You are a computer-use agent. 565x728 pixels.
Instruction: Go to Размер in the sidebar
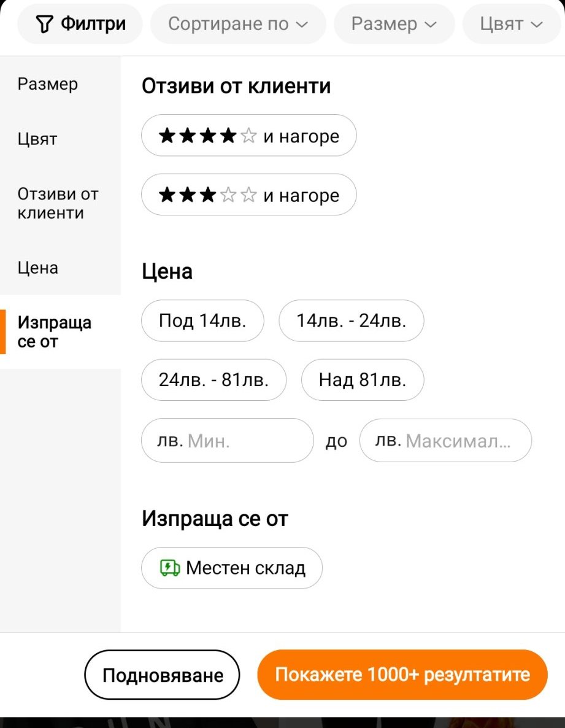pyautogui.click(x=48, y=84)
